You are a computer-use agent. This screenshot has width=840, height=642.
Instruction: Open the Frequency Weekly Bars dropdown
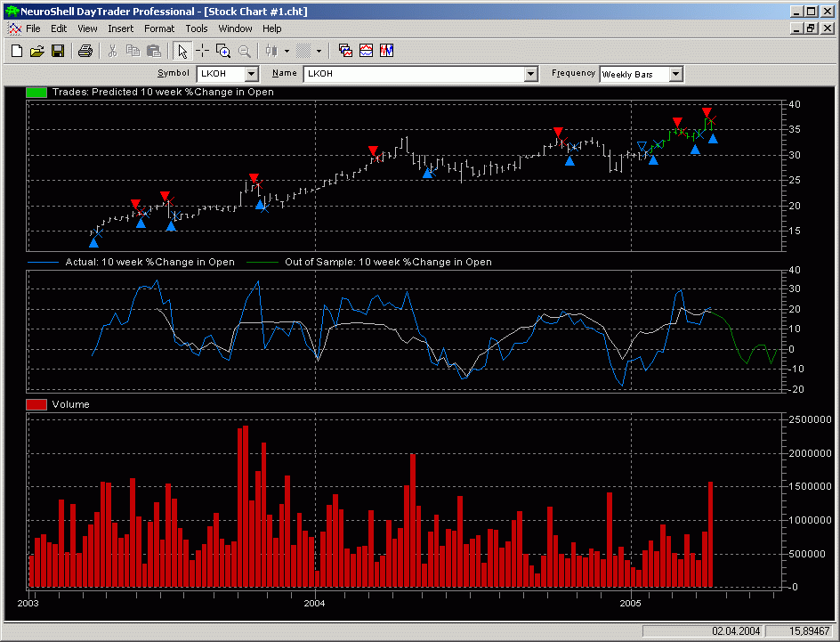(x=675, y=74)
